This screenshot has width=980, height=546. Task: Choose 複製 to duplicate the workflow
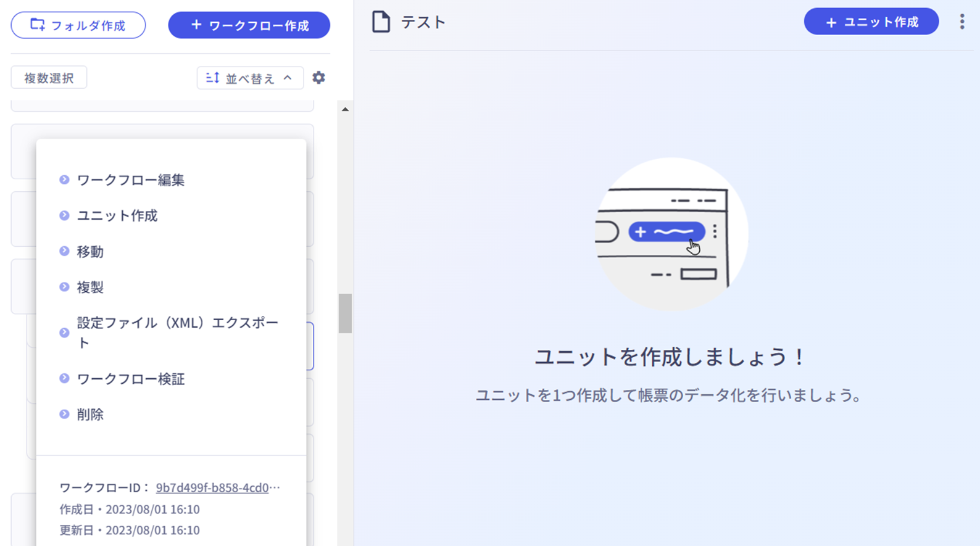(x=90, y=287)
